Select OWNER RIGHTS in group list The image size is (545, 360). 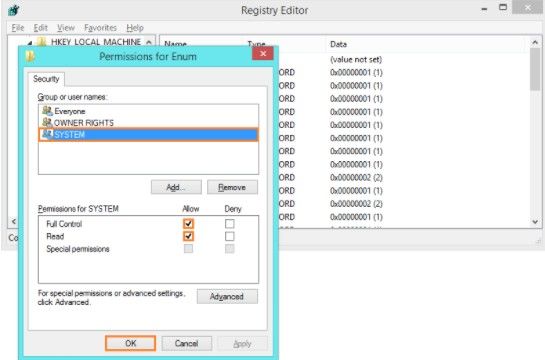pos(148,123)
